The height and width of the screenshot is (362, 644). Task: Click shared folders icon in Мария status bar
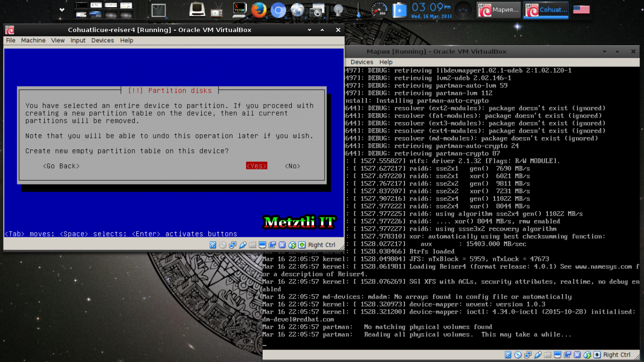point(547,355)
